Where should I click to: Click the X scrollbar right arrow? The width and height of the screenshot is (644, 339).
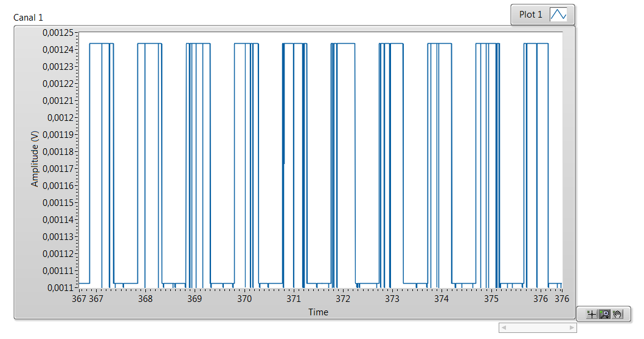572,327
